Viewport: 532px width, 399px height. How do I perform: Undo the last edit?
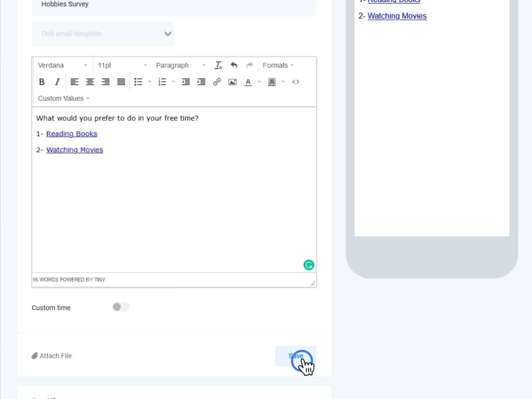[234, 65]
